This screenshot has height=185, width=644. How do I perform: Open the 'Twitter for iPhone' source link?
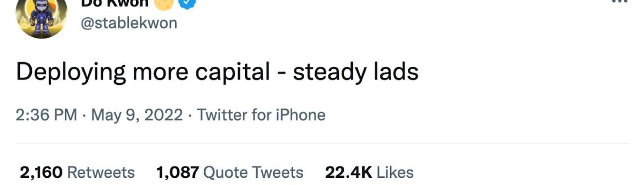point(261,115)
